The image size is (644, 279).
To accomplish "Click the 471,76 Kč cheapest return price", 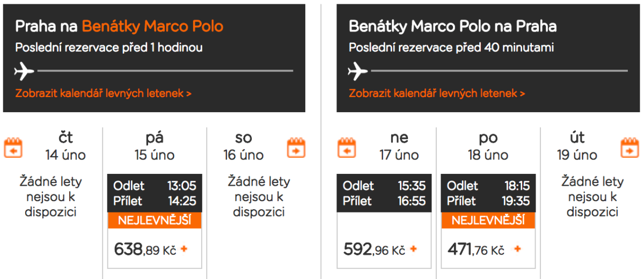I will [476, 249].
